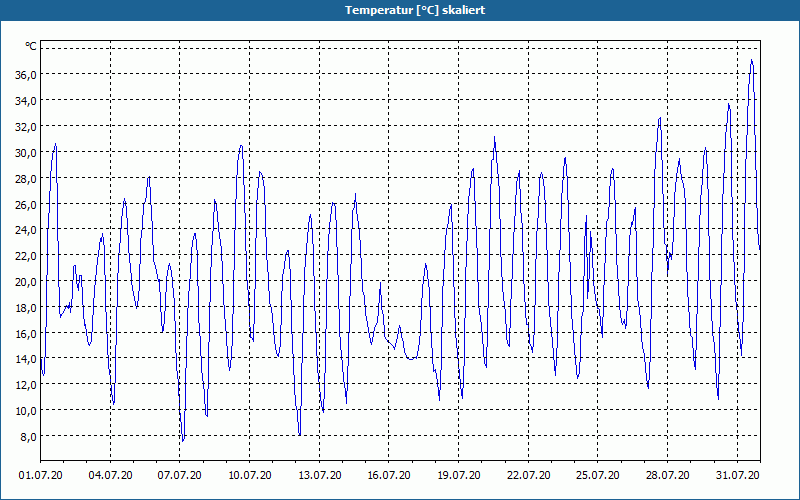Click the 26,0 y-axis label
This screenshot has height=500, width=800.
pos(25,205)
